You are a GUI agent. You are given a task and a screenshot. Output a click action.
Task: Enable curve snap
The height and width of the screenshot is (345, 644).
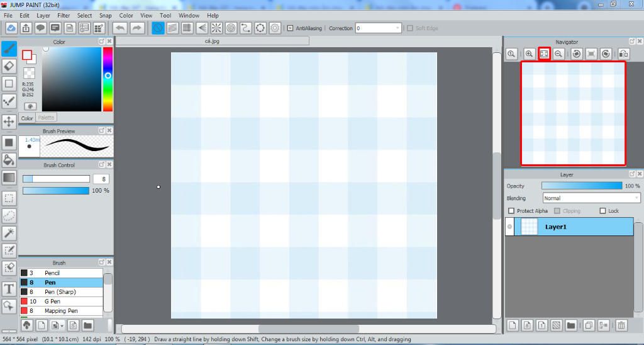246,28
